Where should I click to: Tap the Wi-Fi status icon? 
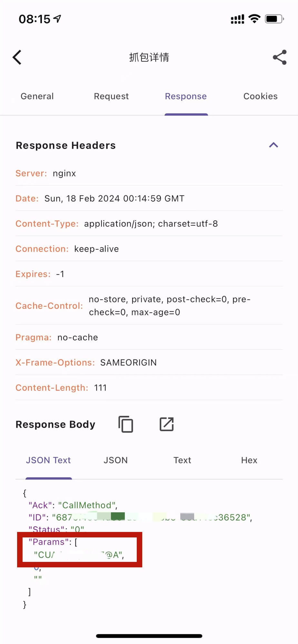[x=255, y=19]
